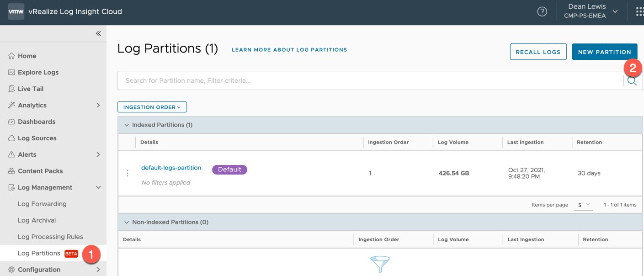
Task: Collapse the Non-Indexed Partitions section
Action: [127, 222]
